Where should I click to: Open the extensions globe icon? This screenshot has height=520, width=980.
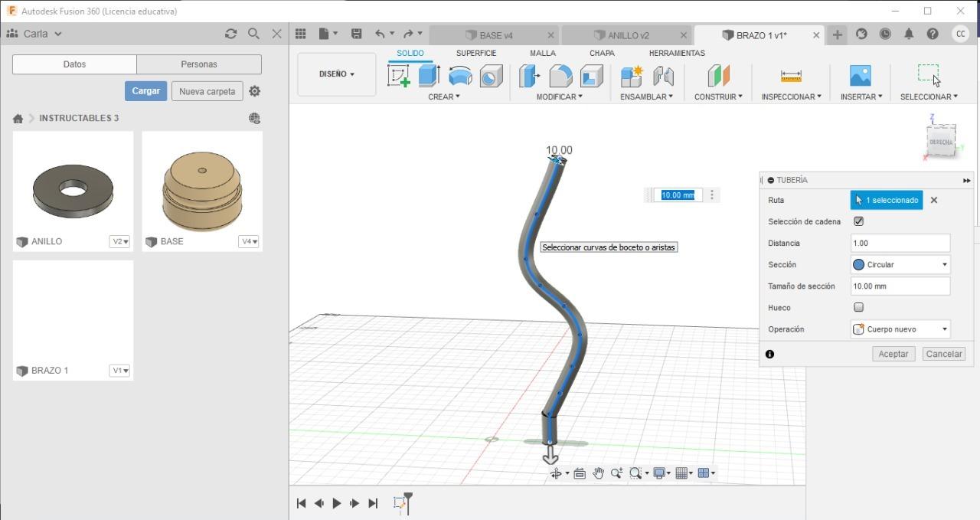(861, 34)
